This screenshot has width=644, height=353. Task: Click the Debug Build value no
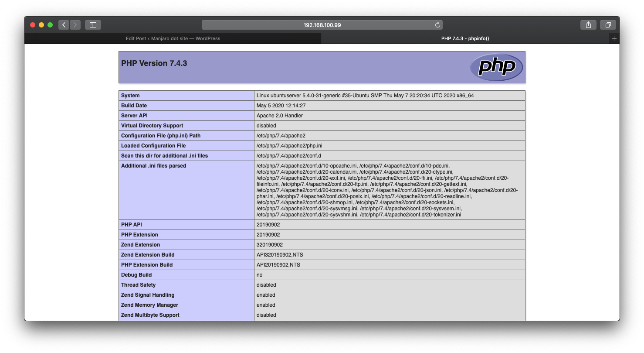coord(260,275)
